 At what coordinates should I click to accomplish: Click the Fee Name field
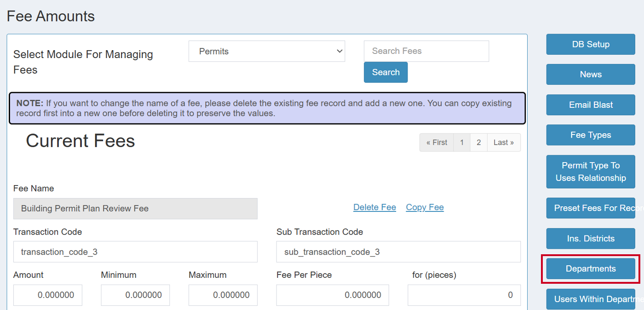pos(135,209)
